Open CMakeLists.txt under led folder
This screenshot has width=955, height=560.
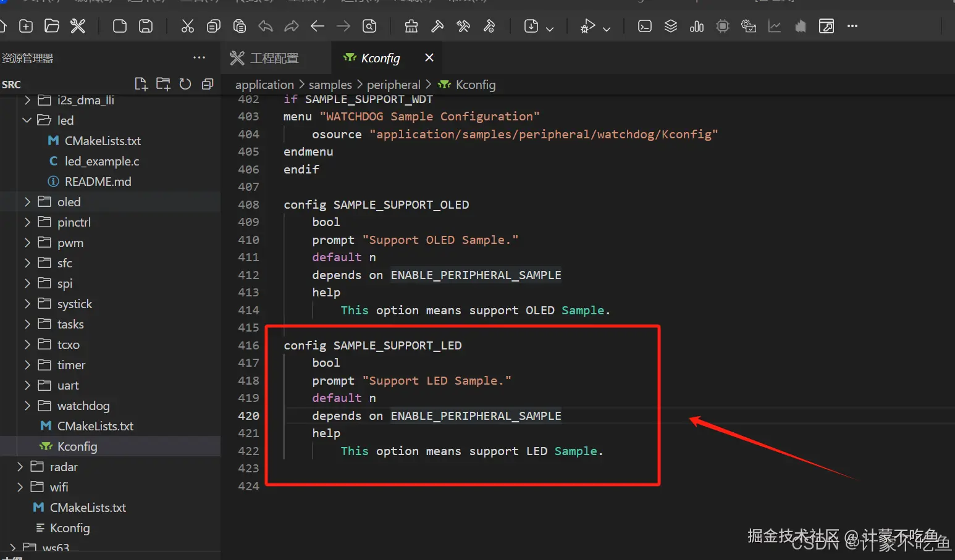click(103, 141)
